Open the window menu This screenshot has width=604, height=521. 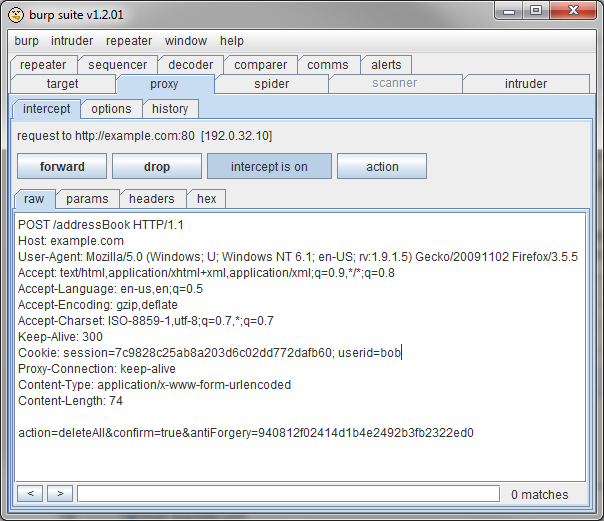click(186, 41)
